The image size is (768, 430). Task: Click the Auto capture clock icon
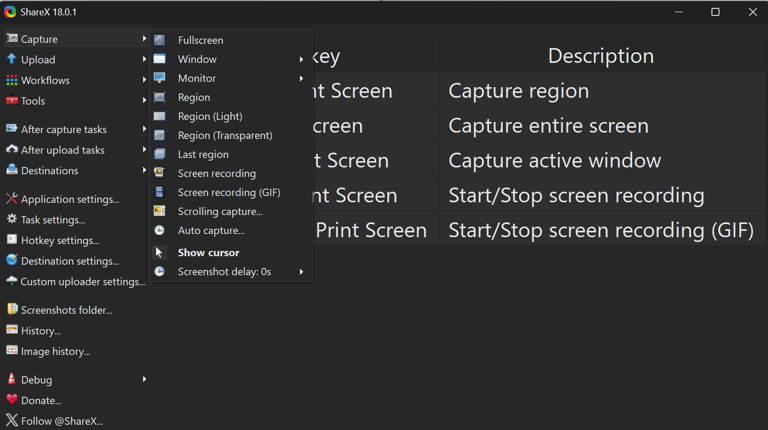coord(159,230)
